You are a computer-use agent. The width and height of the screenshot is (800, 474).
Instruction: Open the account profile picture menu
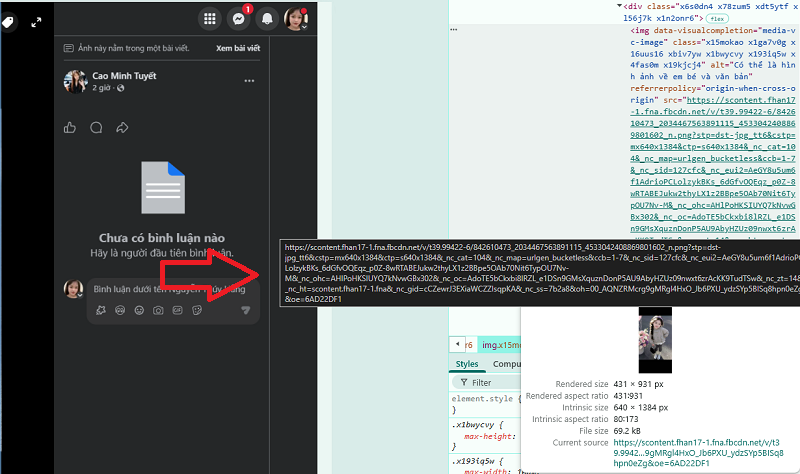point(295,19)
